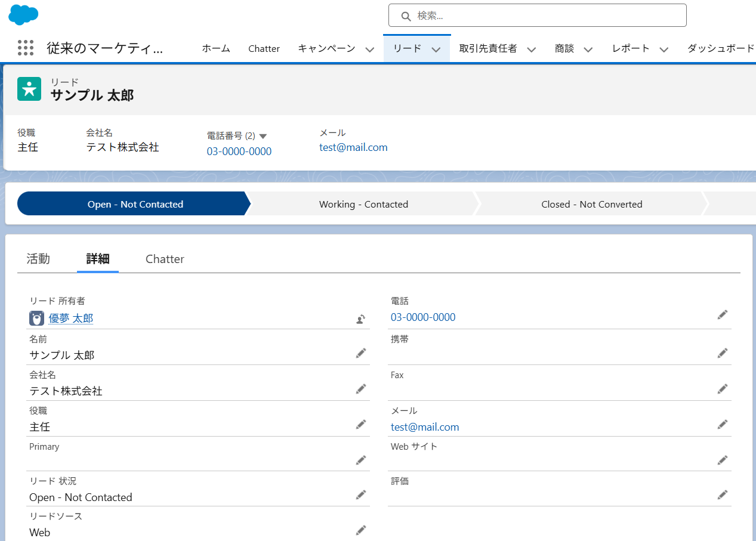Open the 商談 navigation chevron
This screenshot has width=756, height=541.
(x=588, y=50)
